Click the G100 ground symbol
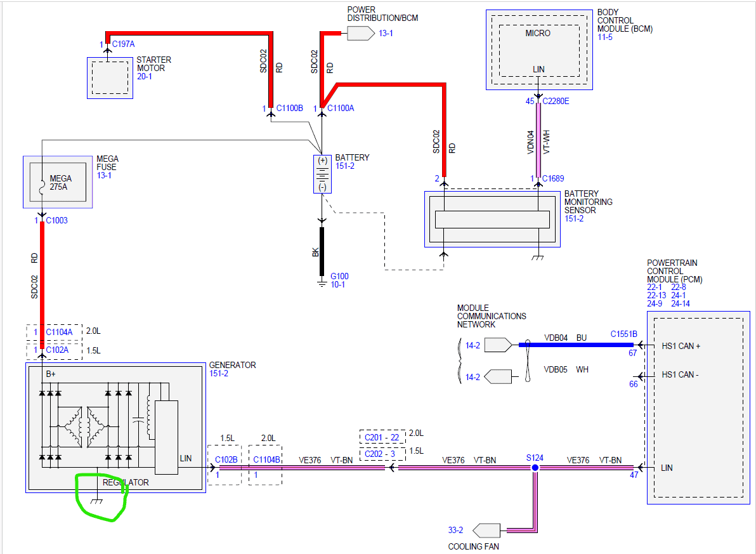Screen dimensions: 756x554 tap(322, 281)
